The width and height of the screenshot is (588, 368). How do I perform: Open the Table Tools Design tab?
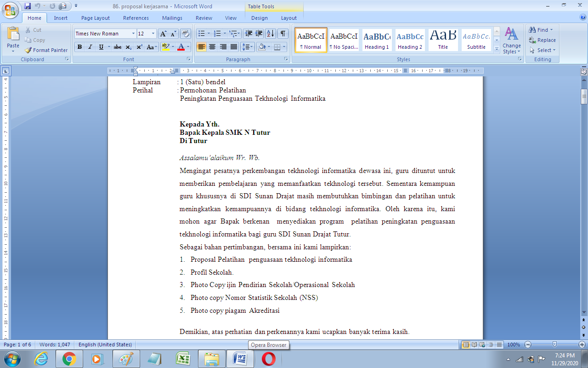(x=260, y=18)
